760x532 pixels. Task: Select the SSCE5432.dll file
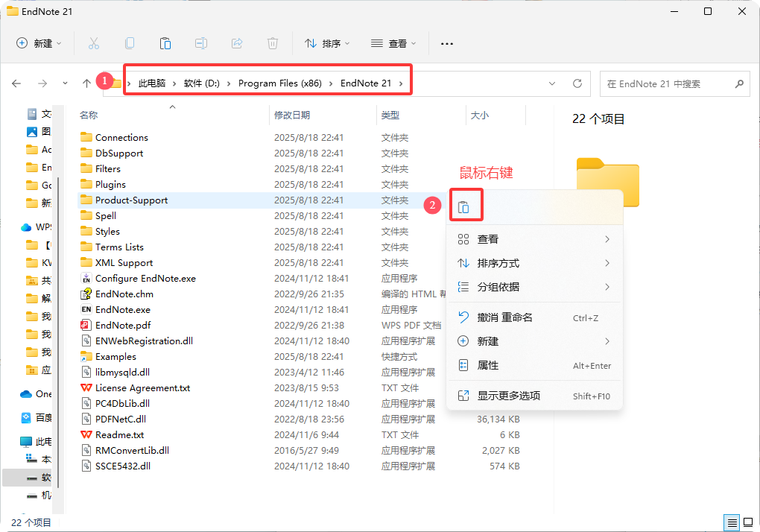[x=115, y=466]
